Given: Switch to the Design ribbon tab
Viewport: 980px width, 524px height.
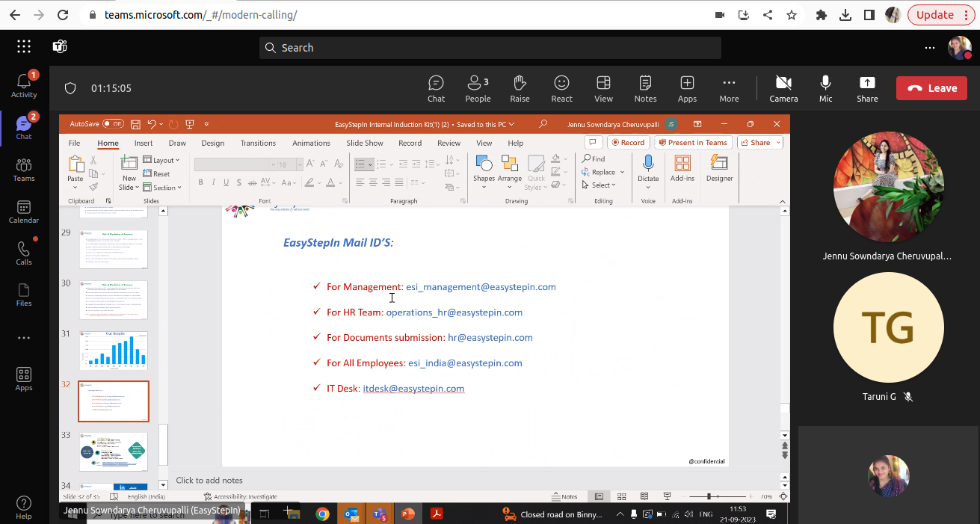Looking at the screenshot, I should tap(212, 143).
